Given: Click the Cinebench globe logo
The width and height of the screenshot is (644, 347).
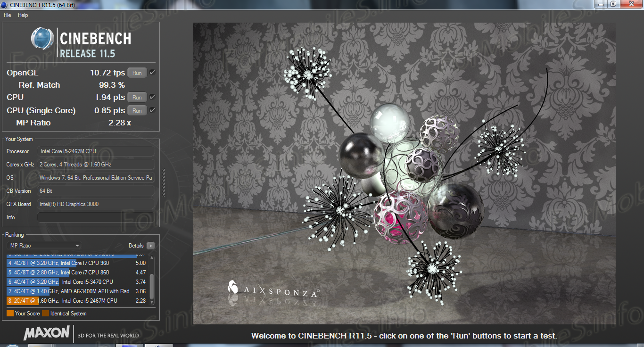Looking at the screenshot, I should (x=42, y=39).
